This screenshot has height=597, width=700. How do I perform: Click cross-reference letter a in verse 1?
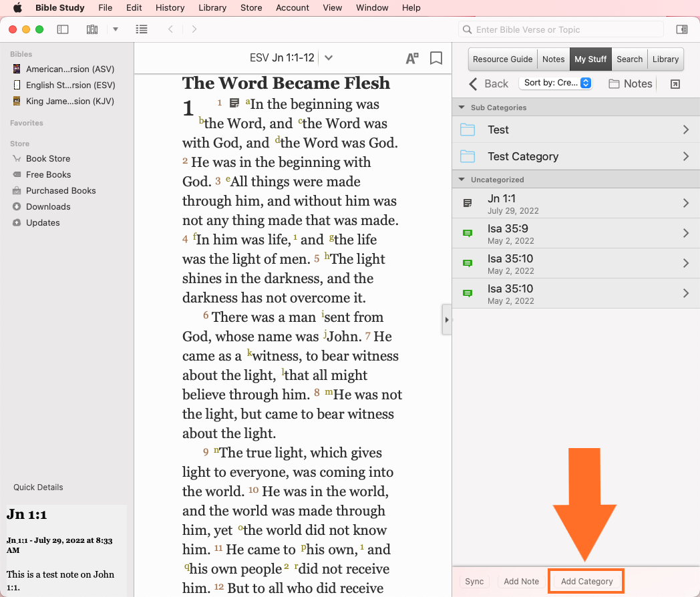point(247,102)
